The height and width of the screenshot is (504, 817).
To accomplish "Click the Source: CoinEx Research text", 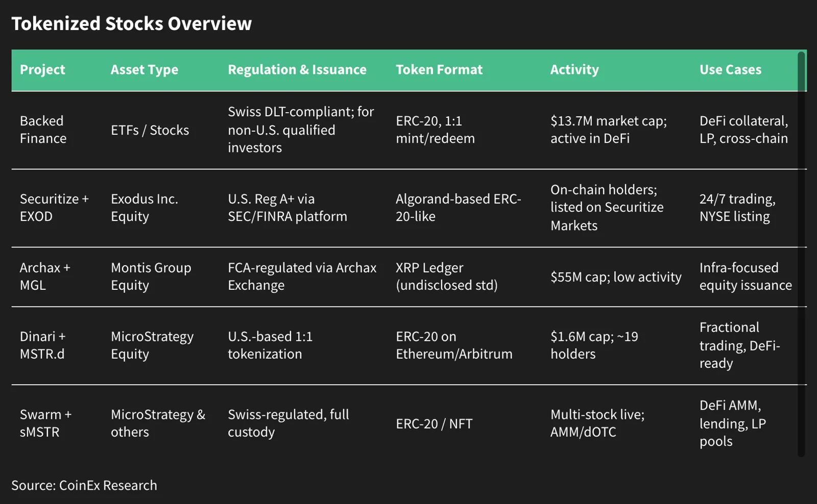I will (x=84, y=485).
